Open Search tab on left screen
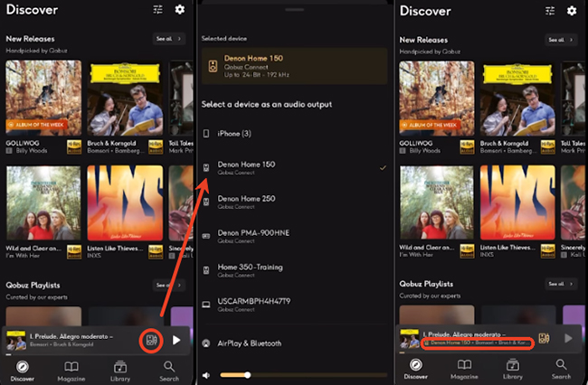588x385 pixels. pyautogui.click(x=169, y=371)
